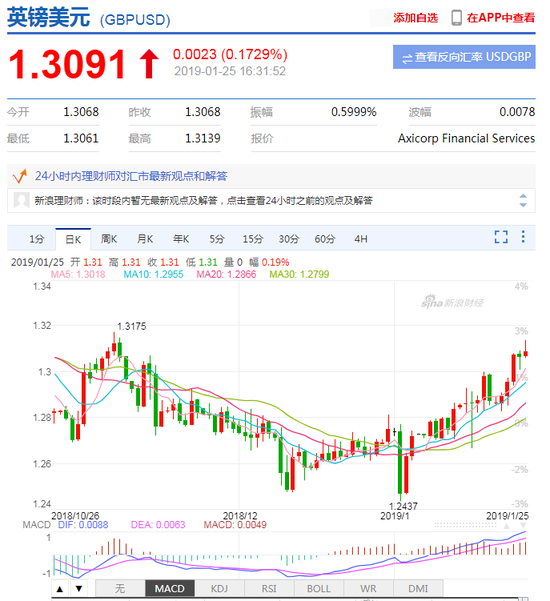This screenshot has width=550, height=601.
Task: View reverse rate 查看反向汇率 USDGBP
Action: [464, 57]
